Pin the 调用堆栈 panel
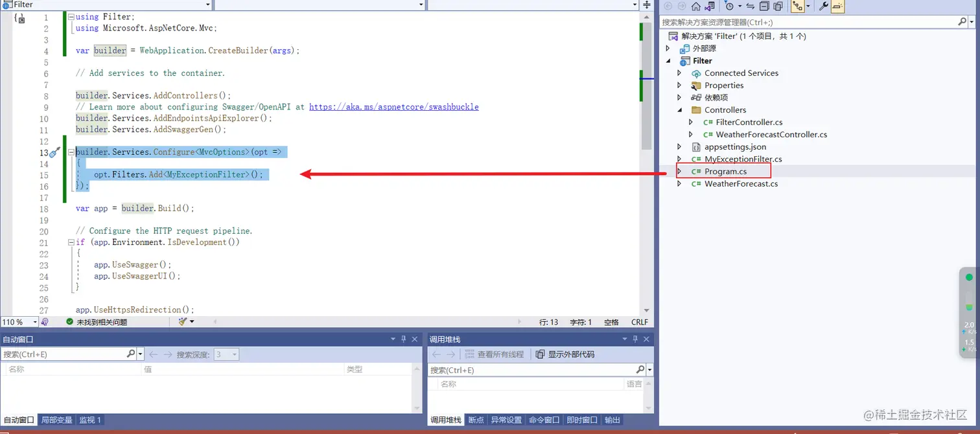This screenshot has width=980, height=434. (635, 339)
